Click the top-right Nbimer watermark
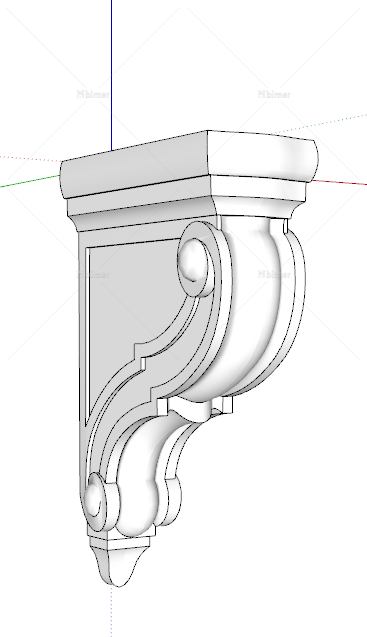The image size is (367, 637). (x=274, y=94)
